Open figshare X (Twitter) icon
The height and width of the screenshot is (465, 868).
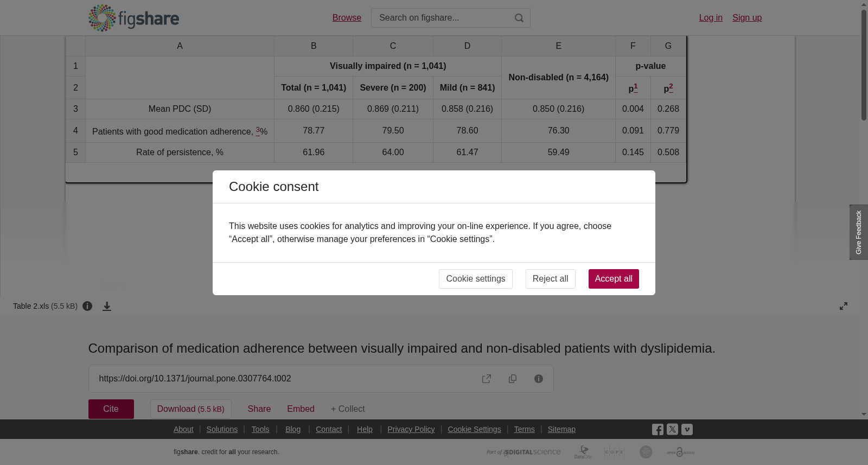pos(672,429)
